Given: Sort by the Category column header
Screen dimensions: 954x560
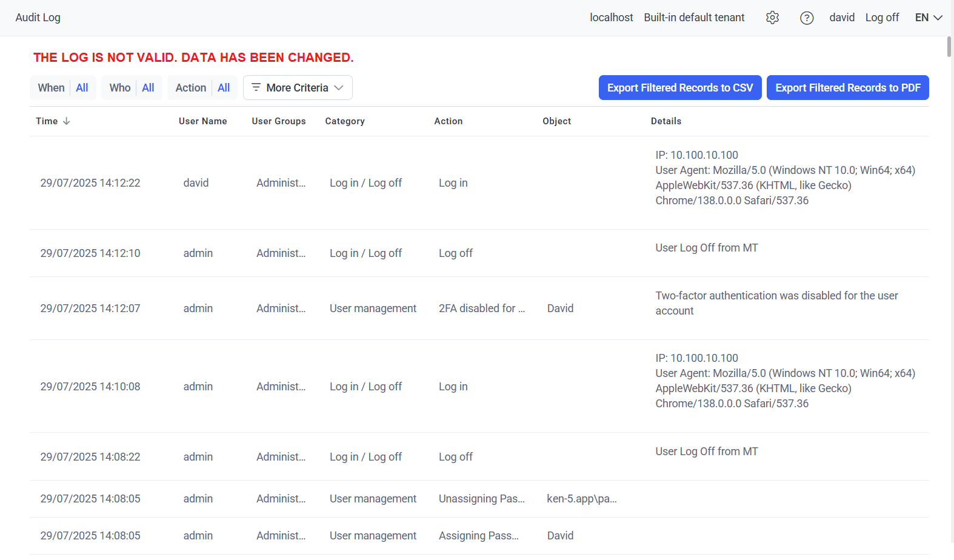Looking at the screenshot, I should 345,121.
